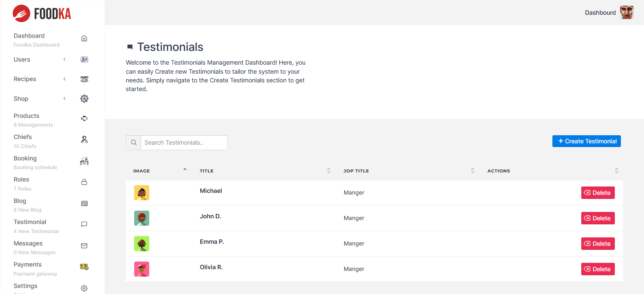Click the Chiefs person icon
Image resolution: width=644 pixels, height=294 pixels.
tap(84, 140)
